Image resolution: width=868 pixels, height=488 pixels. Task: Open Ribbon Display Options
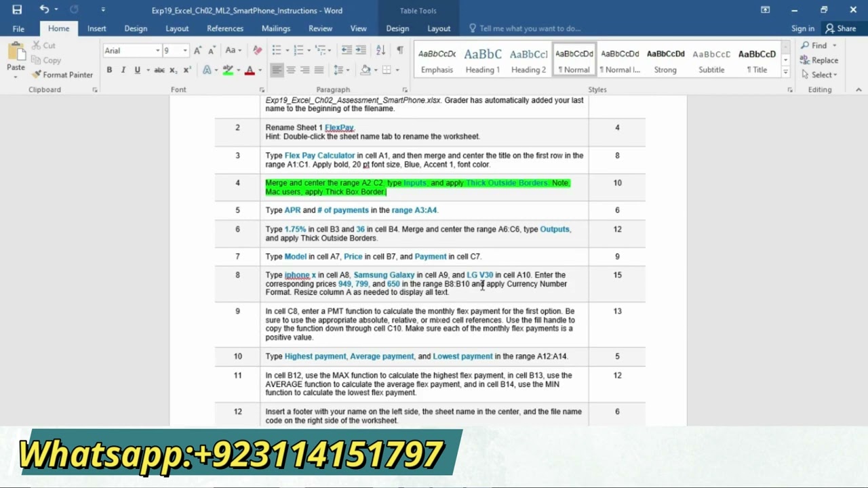click(765, 9)
